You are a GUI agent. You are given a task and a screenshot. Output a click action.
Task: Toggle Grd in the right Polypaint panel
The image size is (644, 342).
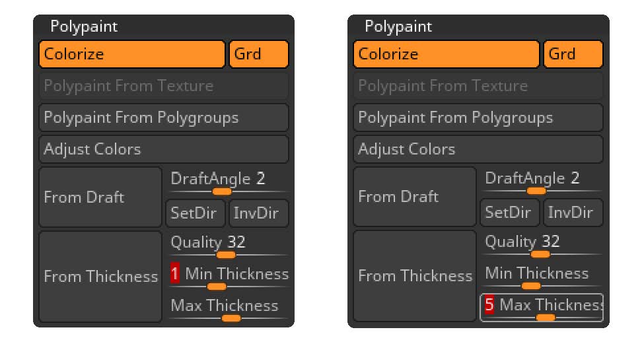573,54
